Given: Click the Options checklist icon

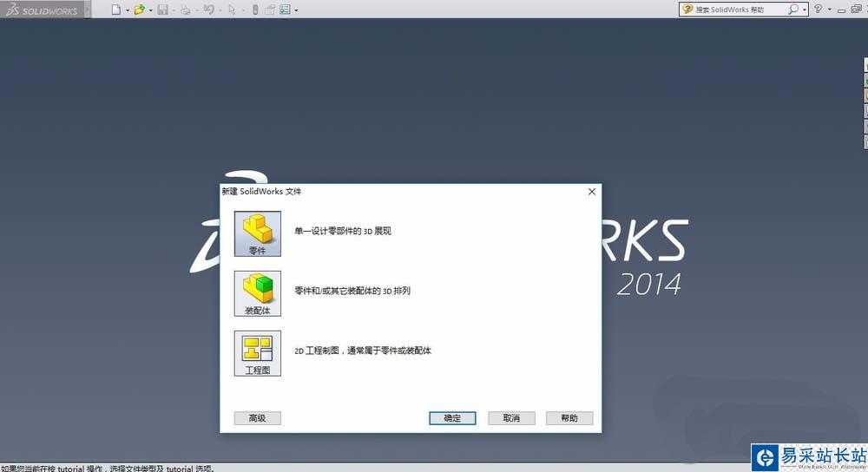Looking at the screenshot, I should (285, 10).
